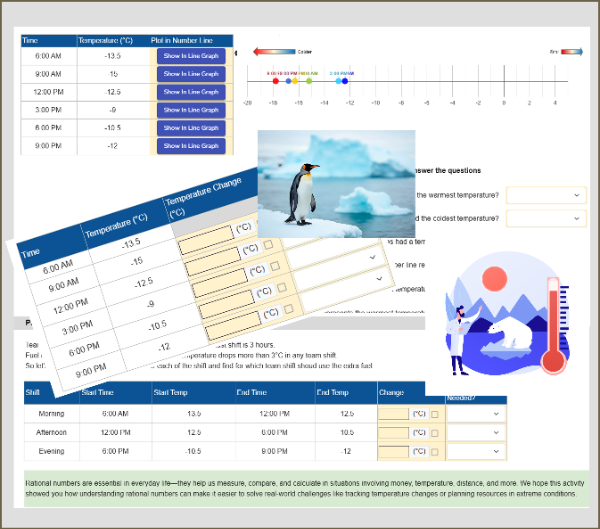This screenshot has width=600, height=529.
Task: Open the Afternoon shift Needed dropdown
Action: [476, 433]
